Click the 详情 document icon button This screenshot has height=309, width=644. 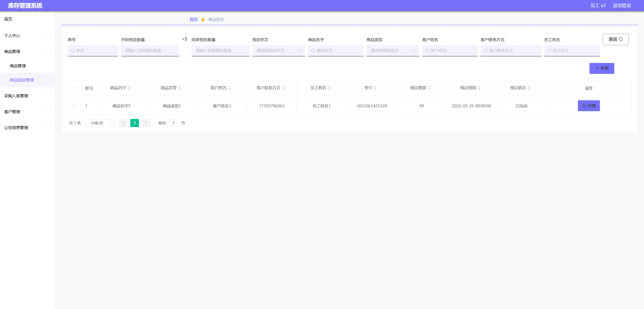pyautogui.click(x=584, y=106)
